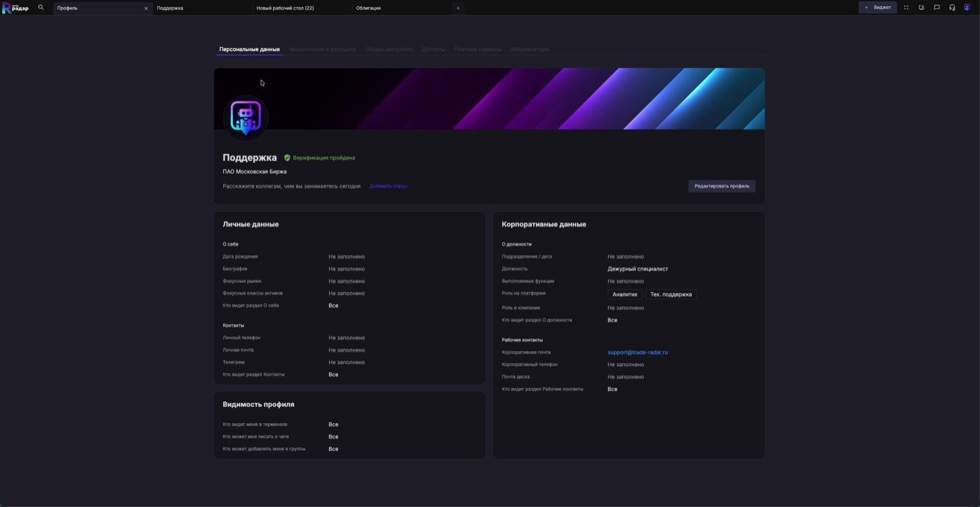This screenshot has height=507, width=980.
Task: Click the status prompt Расскажите коллегам text
Action: pos(292,186)
